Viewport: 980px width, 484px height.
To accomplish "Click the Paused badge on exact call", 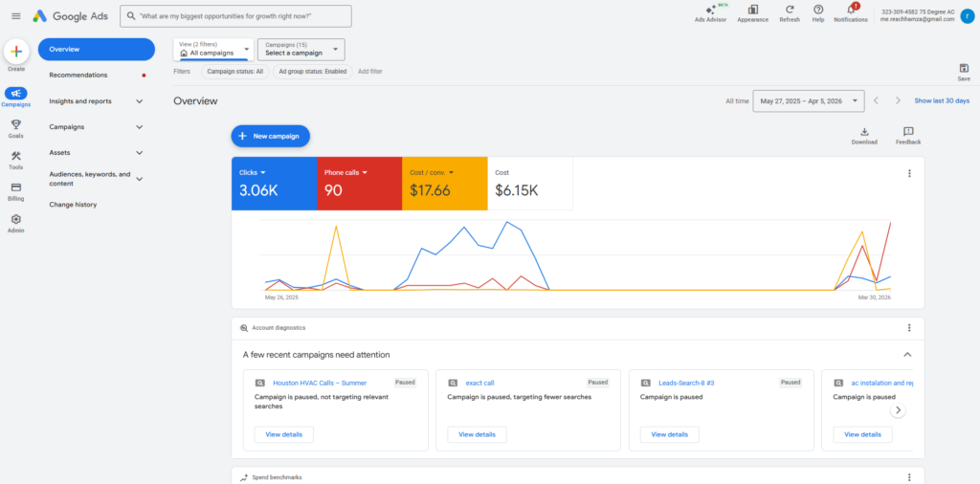I will (597, 383).
